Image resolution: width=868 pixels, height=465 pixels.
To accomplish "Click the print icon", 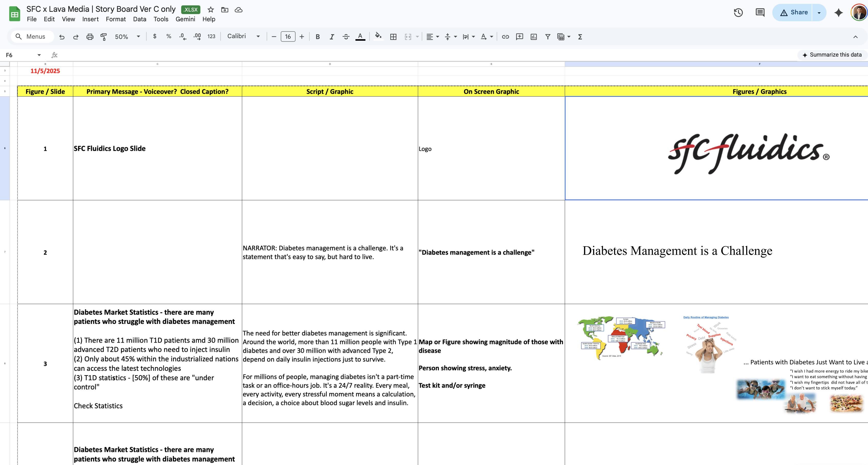I will tap(90, 37).
